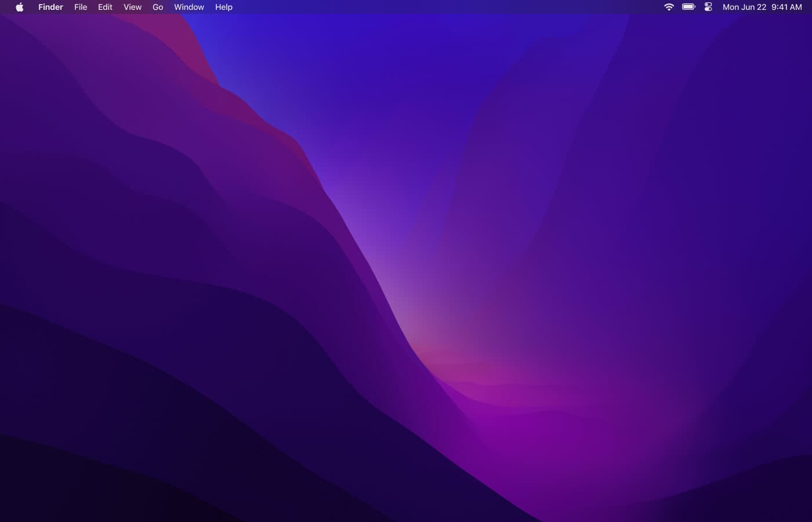Viewport: 812px width, 522px height.
Task: Click the date Mon Jun 22
Action: point(744,7)
